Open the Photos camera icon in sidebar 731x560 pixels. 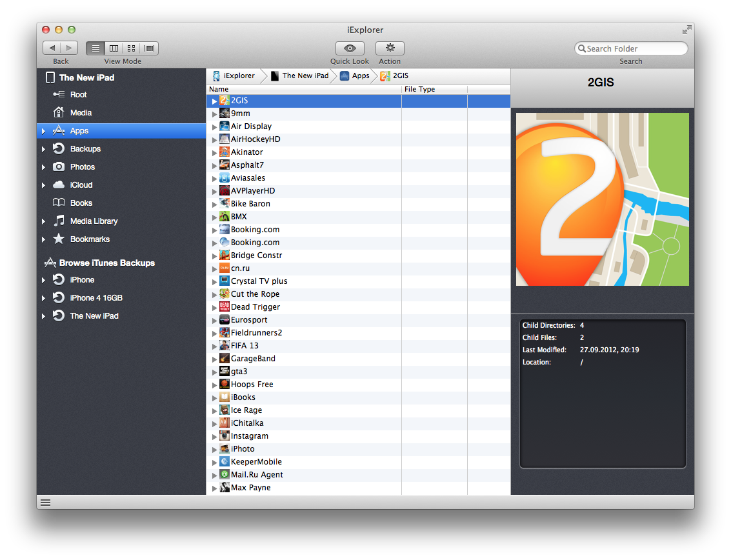tap(59, 166)
